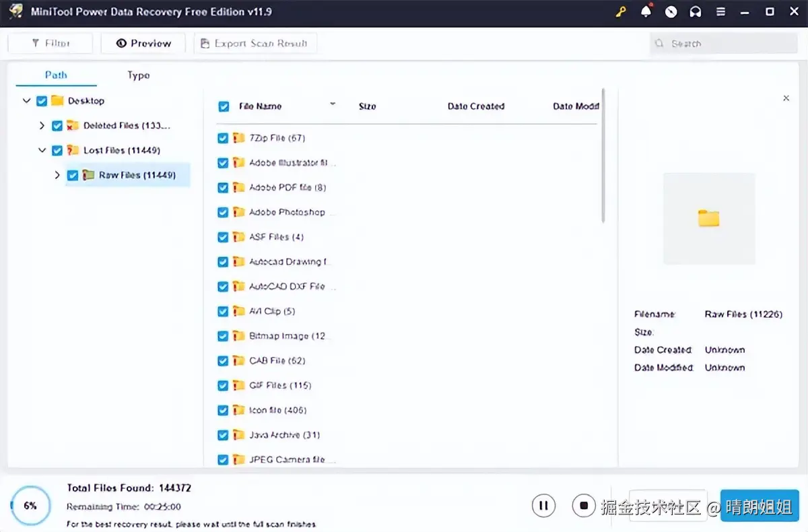Image resolution: width=808 pixels, height=532 pixels.
Task: Uncheck the JPEG Camera file checkbox
Action: click(223, 460)
